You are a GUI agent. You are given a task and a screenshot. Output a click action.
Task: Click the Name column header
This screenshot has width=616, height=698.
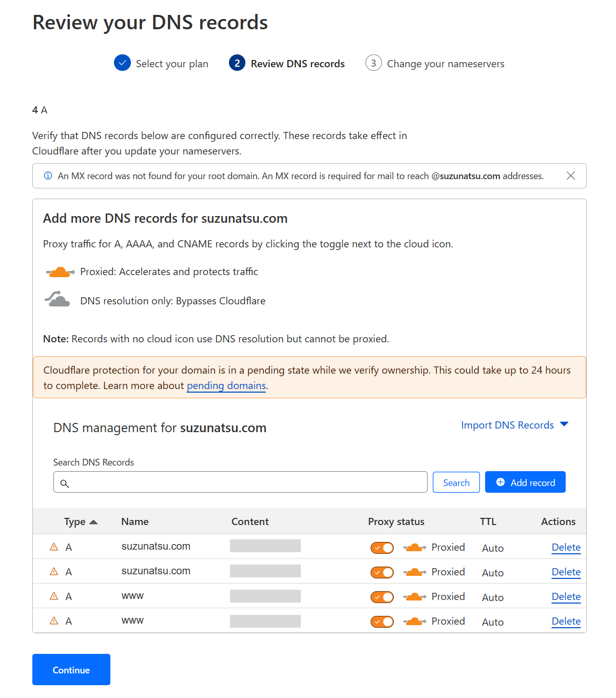click(135, 521)
